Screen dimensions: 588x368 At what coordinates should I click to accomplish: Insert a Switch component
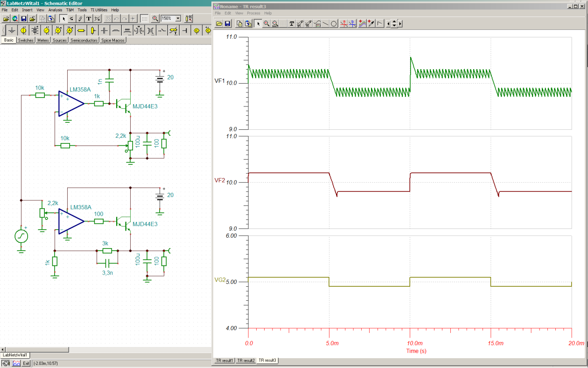coord(161,30)
